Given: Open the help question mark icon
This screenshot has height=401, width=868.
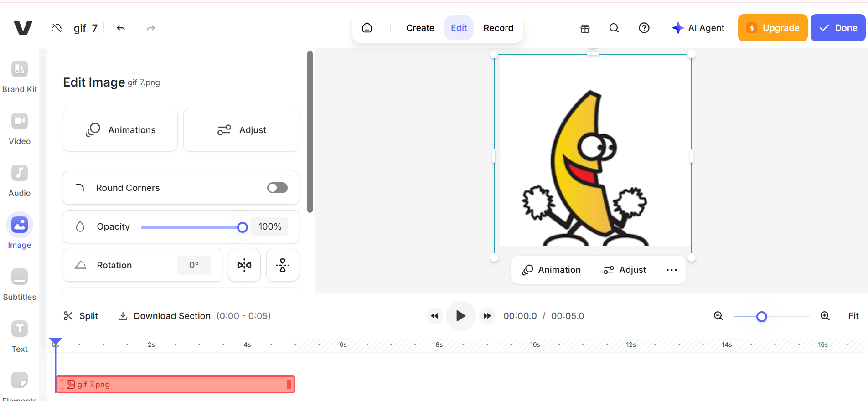Looking at the screenshot, I should 644,28.
